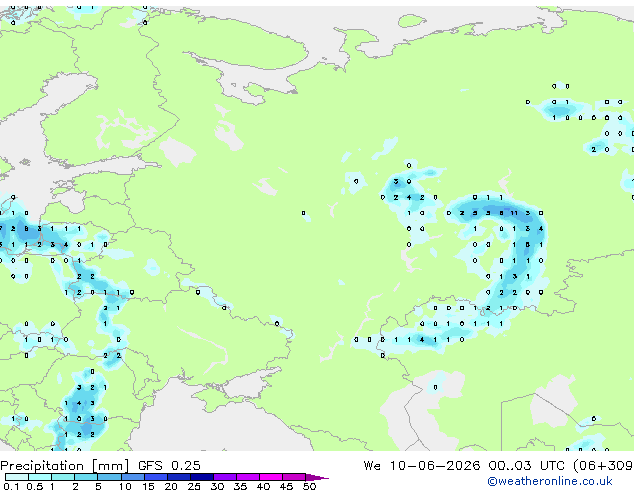Click the weatheronline.co.uk credit link
The height and width of the screenshot is (490, 634).
coord(550,481)
